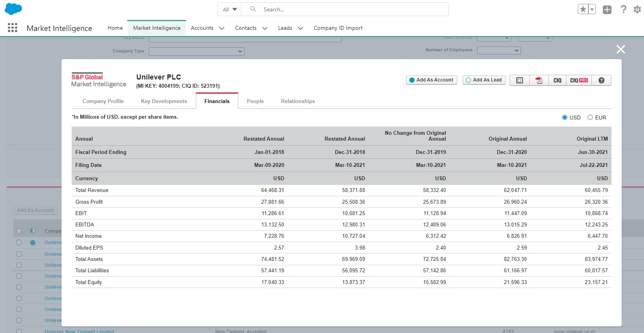Image resolution: width=644 pixels, height=333 pixels.
Task: Expand the favorites list dropdown arrow
Action: tap(592, 9)
